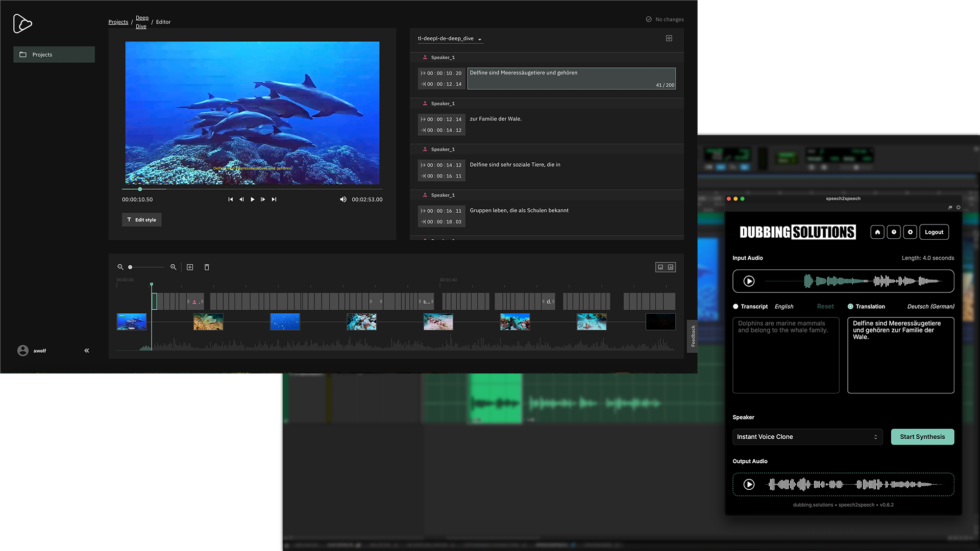
Task: Collapse the left sidebar with the chevron arrows
Action: (x=86, y=350)
